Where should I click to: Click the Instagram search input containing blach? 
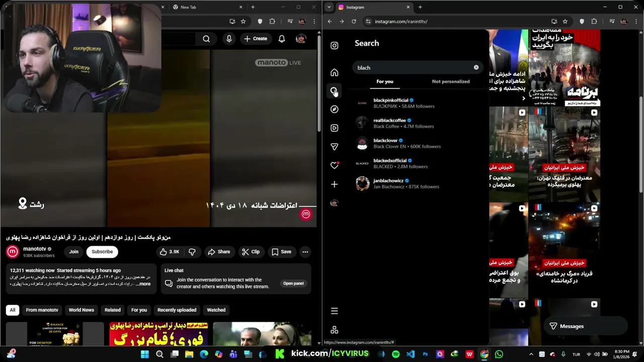(x=418, y=67)
